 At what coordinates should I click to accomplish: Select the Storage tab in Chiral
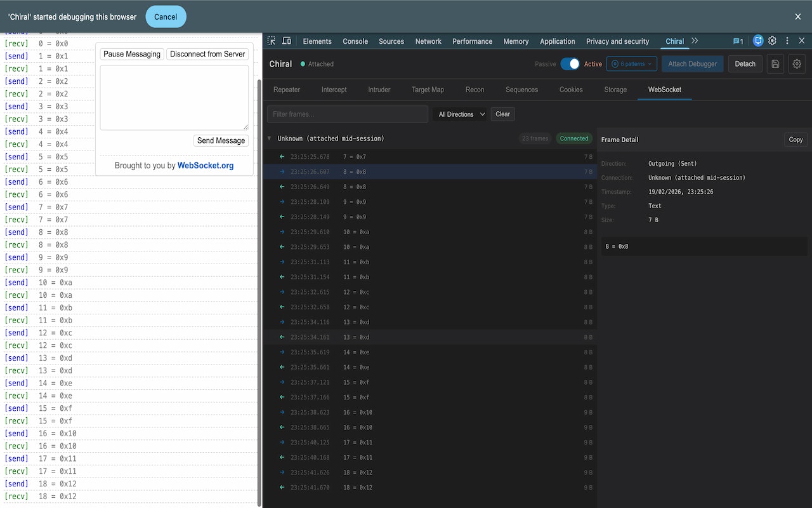click(x=615, y=90)
